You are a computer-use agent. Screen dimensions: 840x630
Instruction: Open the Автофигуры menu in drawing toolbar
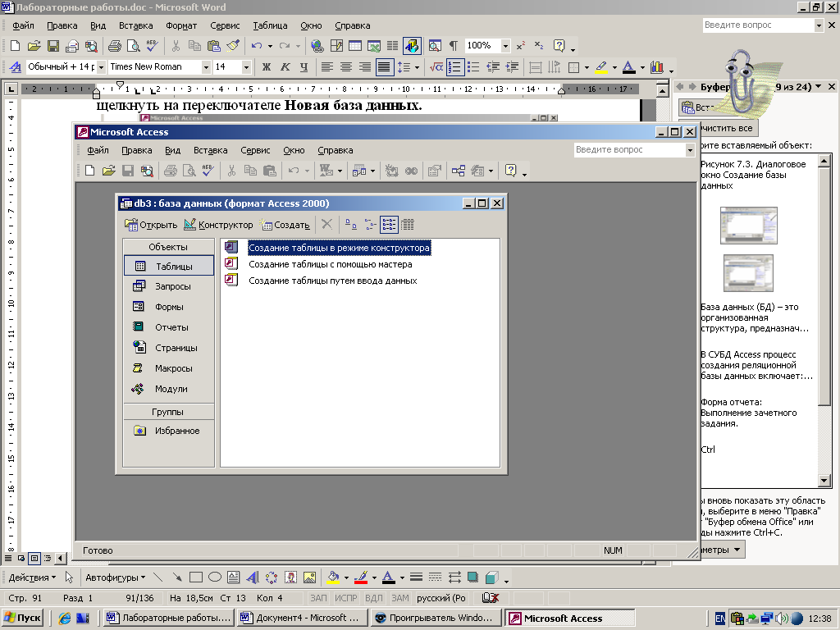tap(115, 577)
